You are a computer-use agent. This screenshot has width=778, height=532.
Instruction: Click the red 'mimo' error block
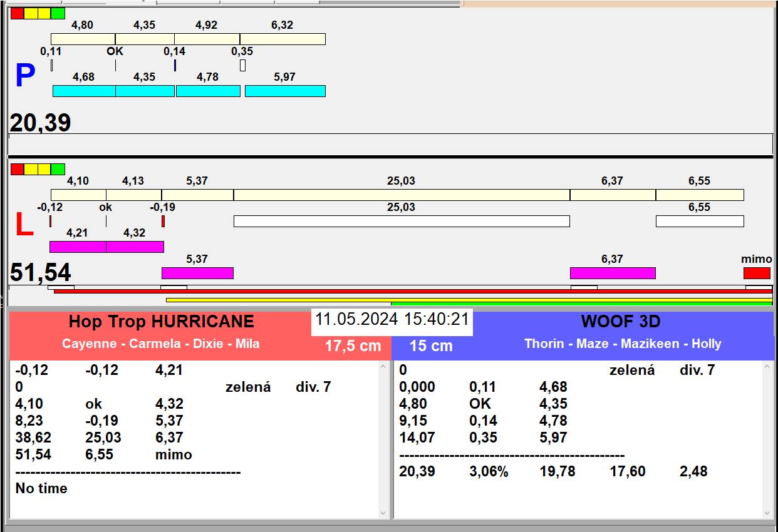(757, 273)
